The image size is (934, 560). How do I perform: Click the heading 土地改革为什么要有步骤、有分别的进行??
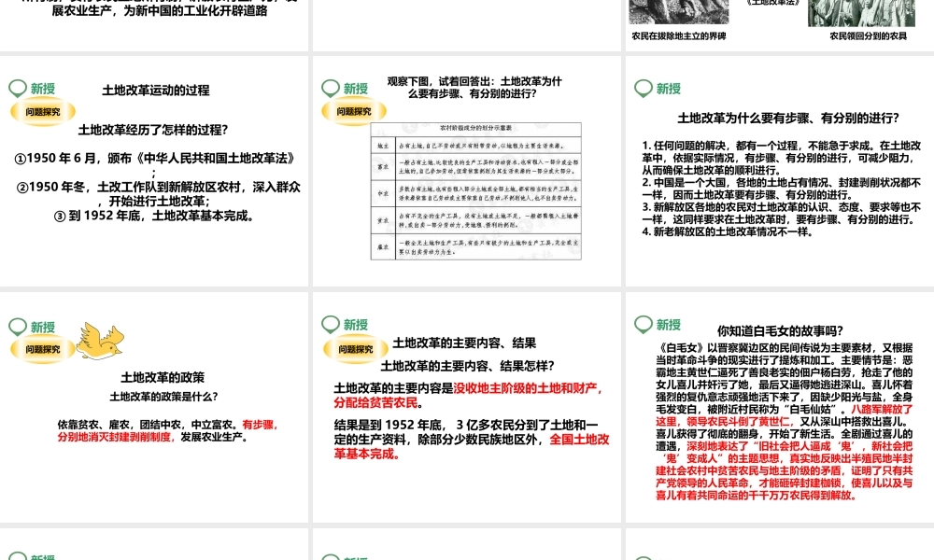click(x=788, y=118)
